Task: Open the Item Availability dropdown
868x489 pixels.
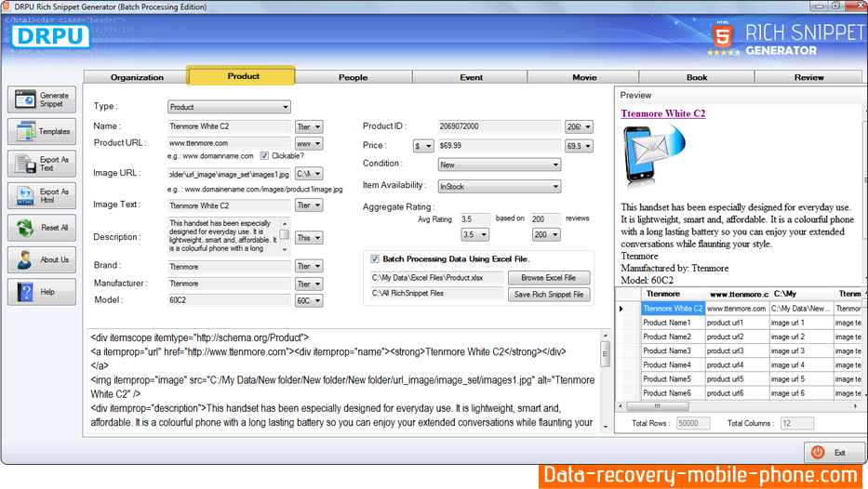Action: tap(500, 187)
